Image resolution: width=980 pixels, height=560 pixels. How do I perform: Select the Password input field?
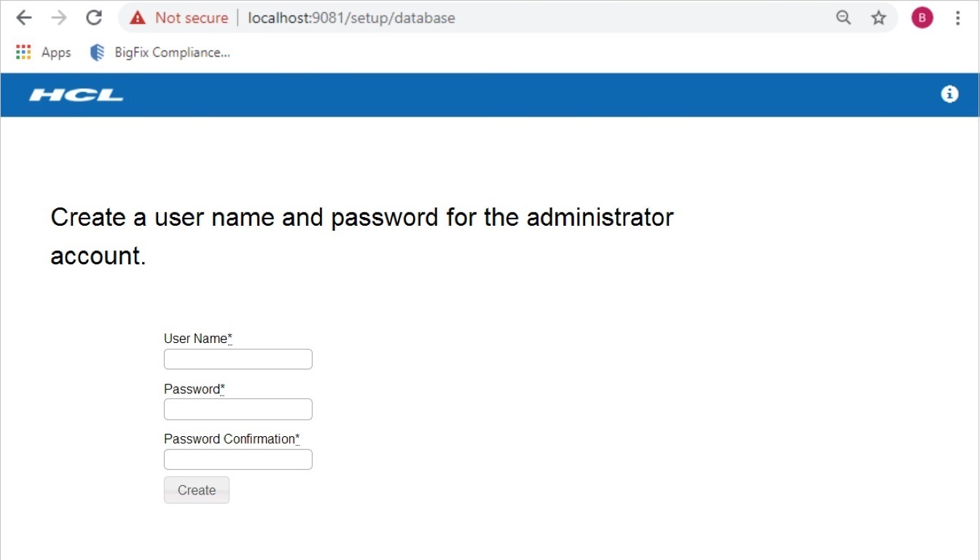[238, 409]
